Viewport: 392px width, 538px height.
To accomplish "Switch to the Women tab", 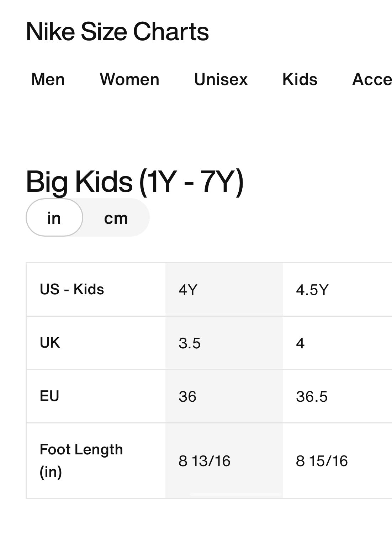I will click(129, 79).
